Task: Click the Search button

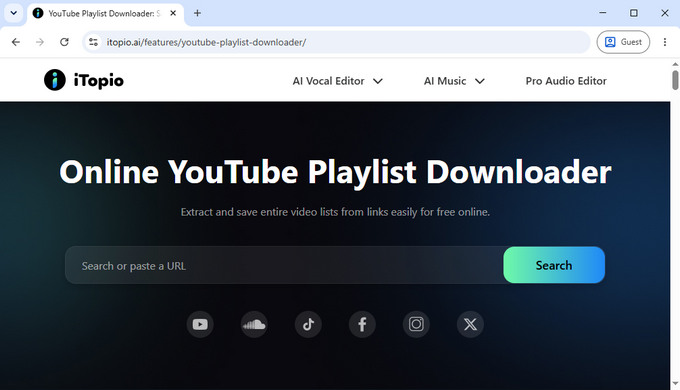Action: (x=554, y=265)
